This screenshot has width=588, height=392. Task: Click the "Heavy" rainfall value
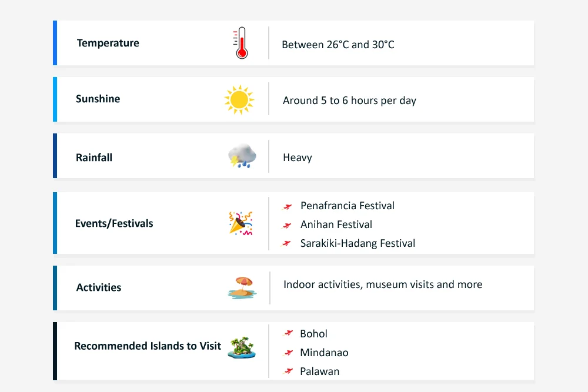pos(298,158)
